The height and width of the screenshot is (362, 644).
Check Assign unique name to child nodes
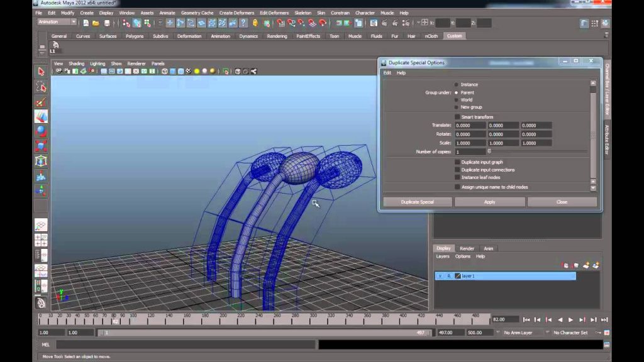pos(457,187)
